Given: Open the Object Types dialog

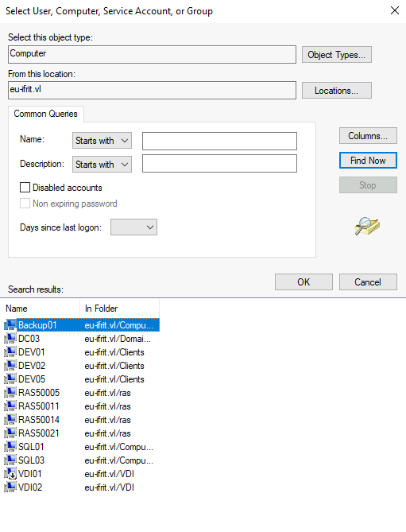Looking at the screenshot, I should pyautogui.click(x=337, y=55).
